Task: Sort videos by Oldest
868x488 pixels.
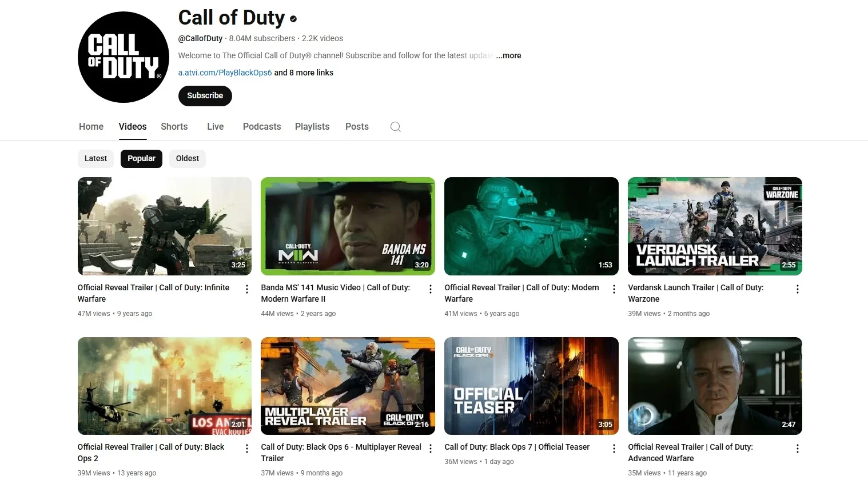Action: (188, 159)
